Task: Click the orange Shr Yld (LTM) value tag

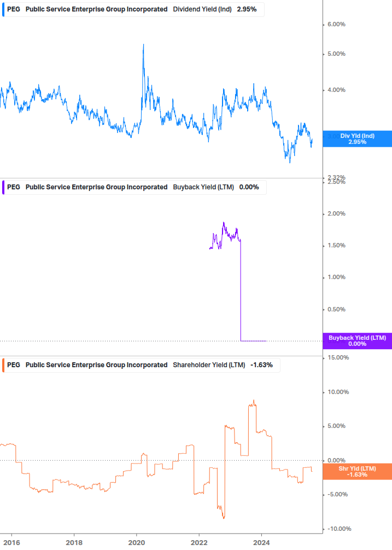Action: point(358,471)
